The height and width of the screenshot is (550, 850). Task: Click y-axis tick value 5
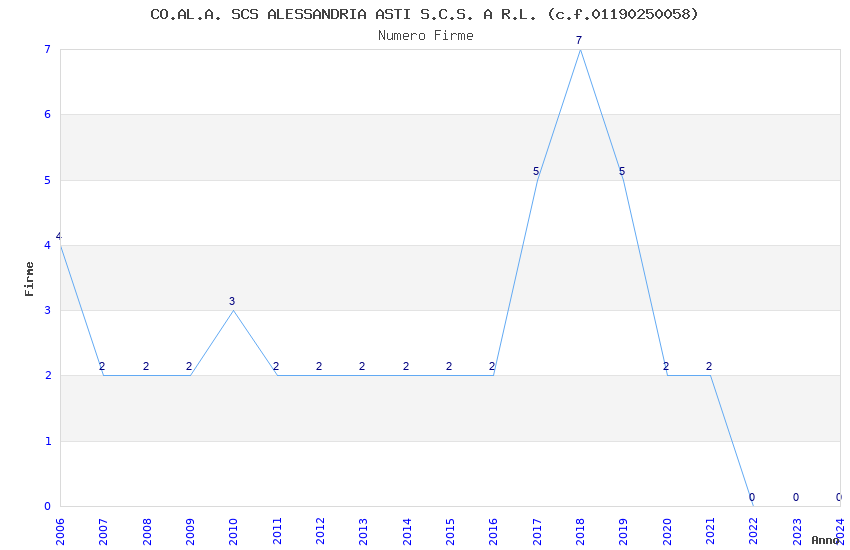click(48, 180)
